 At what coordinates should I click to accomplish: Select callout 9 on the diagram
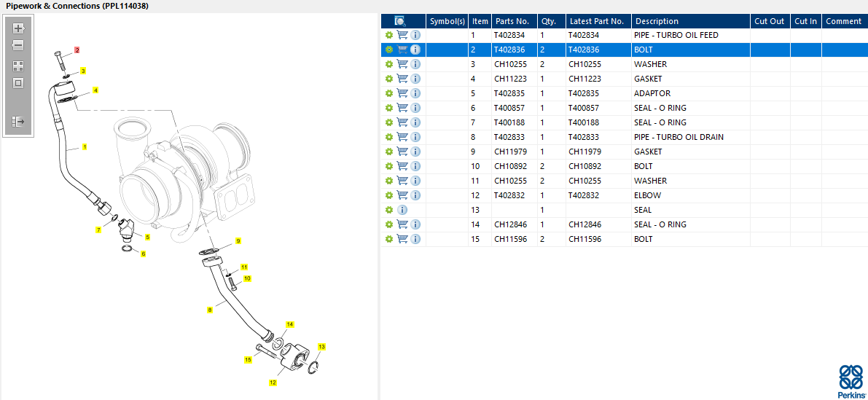(x=238, y=241)
